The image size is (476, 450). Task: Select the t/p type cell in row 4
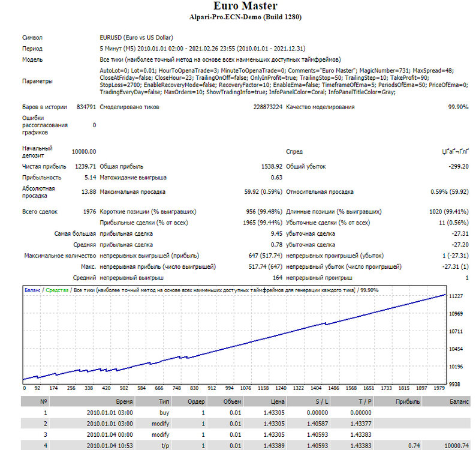[165, 446]
